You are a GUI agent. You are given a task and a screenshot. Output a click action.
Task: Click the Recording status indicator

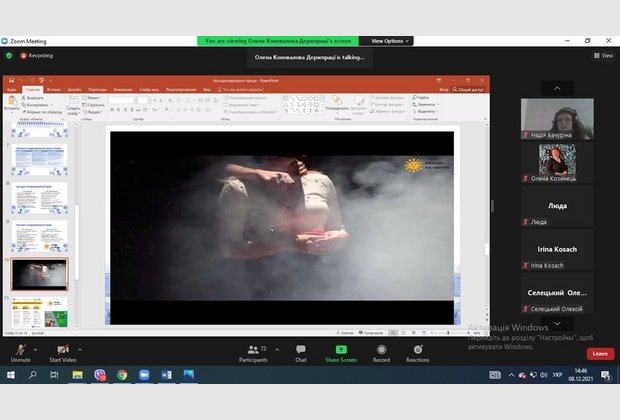click(x=37, y=56)
